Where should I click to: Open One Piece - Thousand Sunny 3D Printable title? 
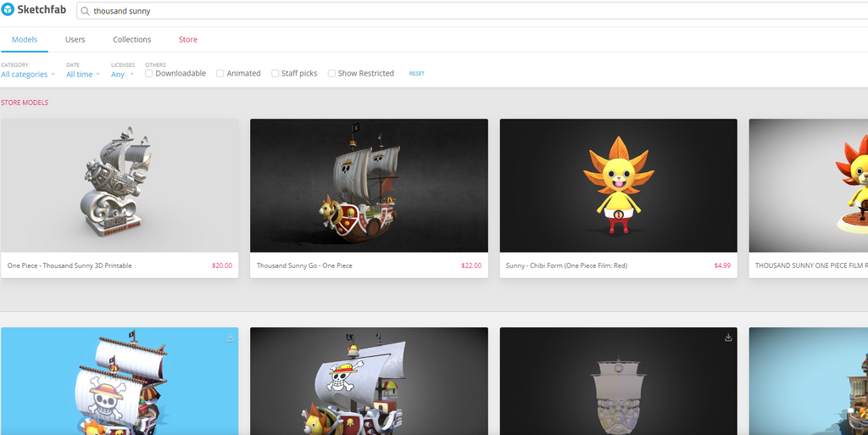coord(70,265)
